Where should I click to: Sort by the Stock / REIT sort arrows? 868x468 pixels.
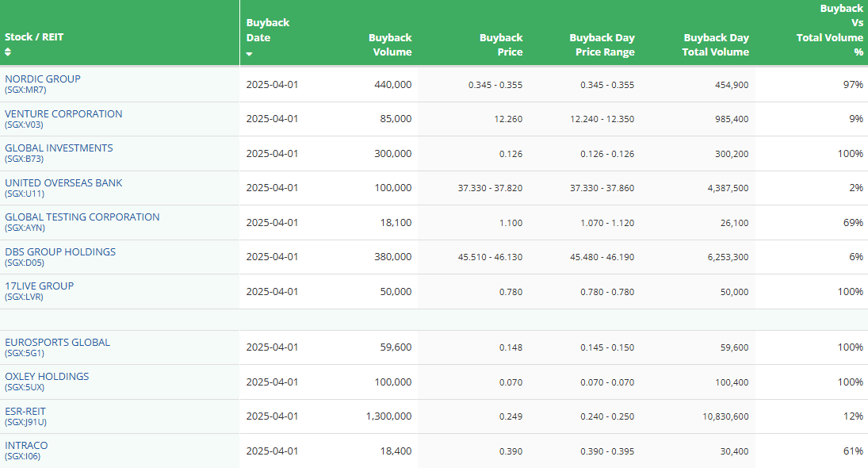click(8, 52)
